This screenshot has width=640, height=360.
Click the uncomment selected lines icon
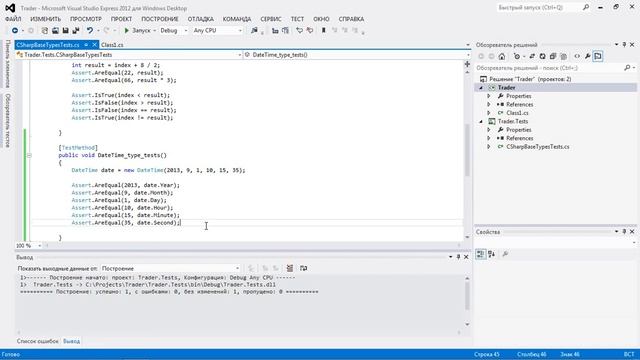310,31
